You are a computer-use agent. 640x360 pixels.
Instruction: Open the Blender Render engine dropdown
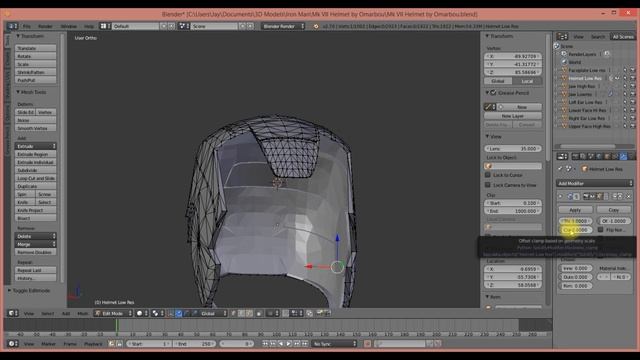coord(283,26)
